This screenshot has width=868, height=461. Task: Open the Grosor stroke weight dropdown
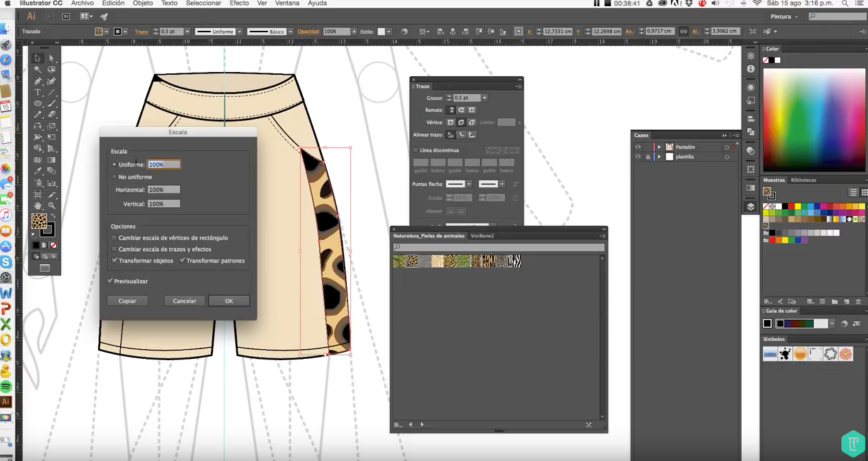click(484, 98)
